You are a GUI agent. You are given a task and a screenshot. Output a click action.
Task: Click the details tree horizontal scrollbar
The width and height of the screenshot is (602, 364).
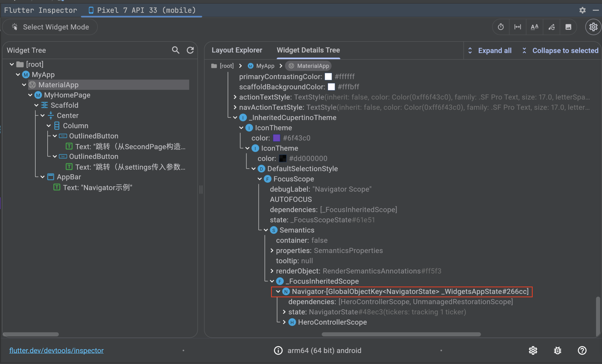pyautogui.click(x=401, y=334)
